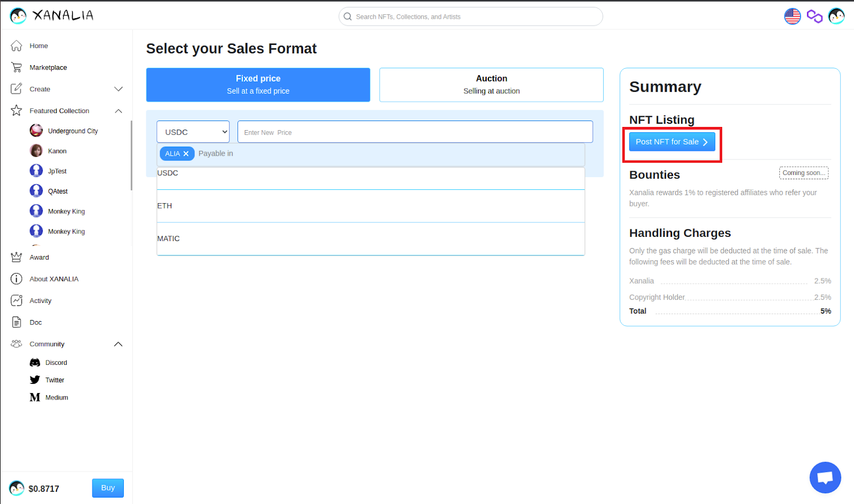Click the Featured Collection list scrollbar
The width and height of the screenshot is (854, 504).
(131, 156)
